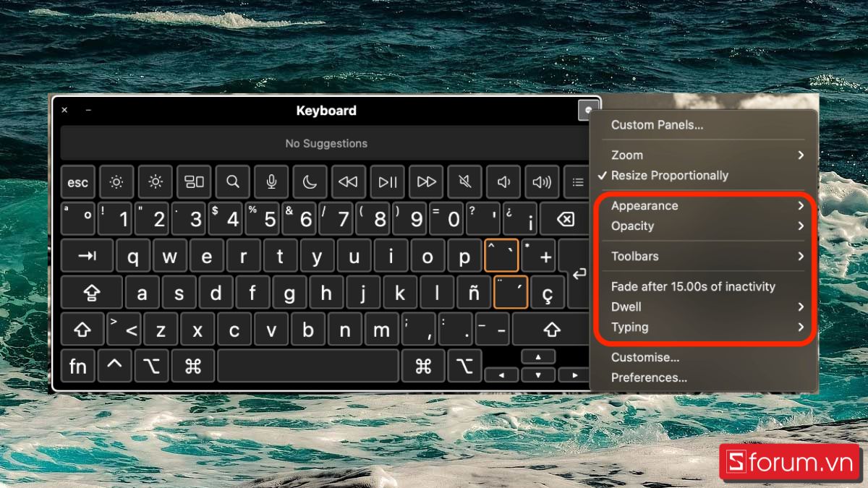This screenshot has width=868, height=488.
Task: Tap the number 0 key
Action: (x=446, y=219)
